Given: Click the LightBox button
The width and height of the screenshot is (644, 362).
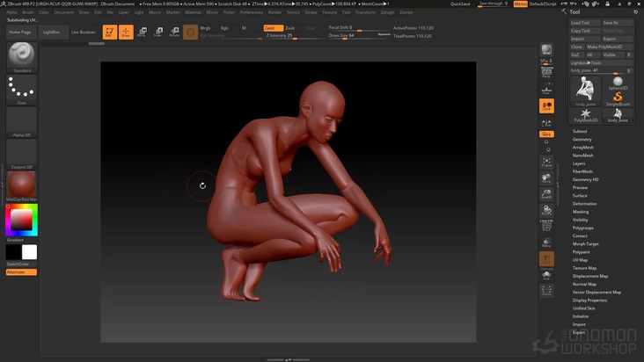Looking at the screenshot, I should [51, 32].
